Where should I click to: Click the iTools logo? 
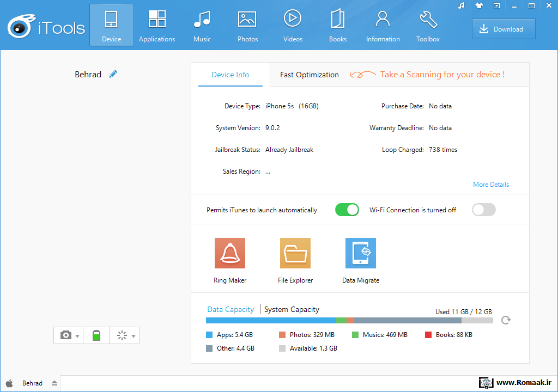(x=46, y=27)
